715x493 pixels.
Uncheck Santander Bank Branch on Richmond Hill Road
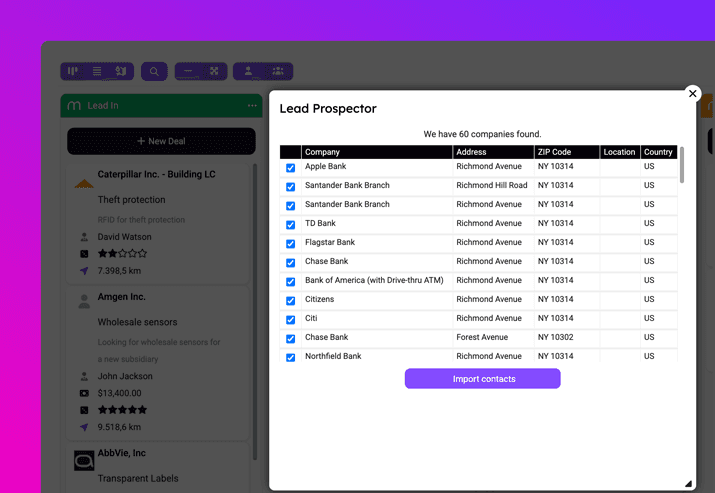click(x=290, y=187)
